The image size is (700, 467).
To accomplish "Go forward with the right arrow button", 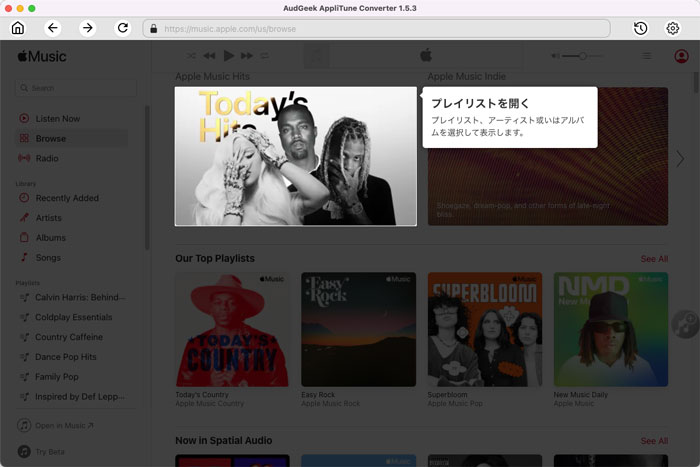I will click(x=88, y=28).
